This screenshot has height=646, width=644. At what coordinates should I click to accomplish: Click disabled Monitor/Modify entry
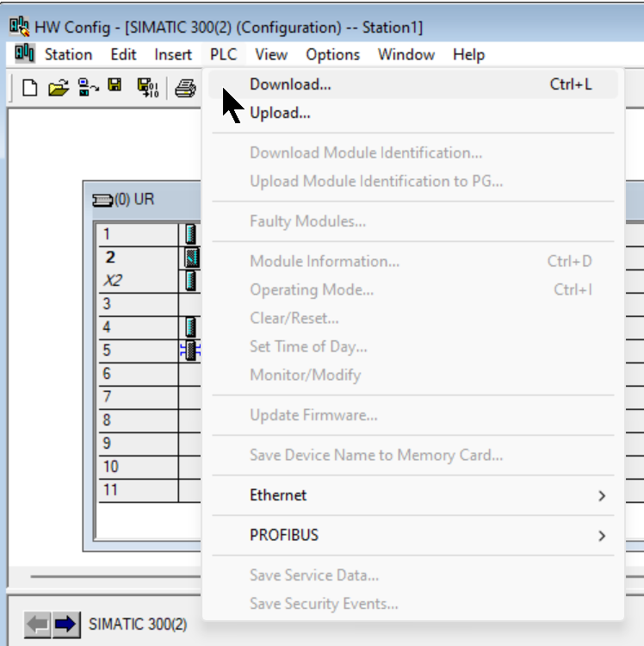tap(413, 375)
